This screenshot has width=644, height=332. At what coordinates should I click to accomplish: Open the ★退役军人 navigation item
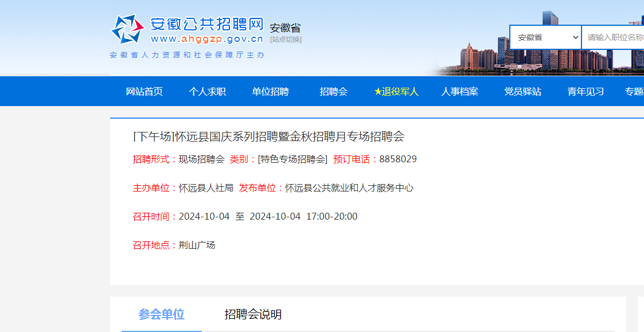[x=396, y=92]
